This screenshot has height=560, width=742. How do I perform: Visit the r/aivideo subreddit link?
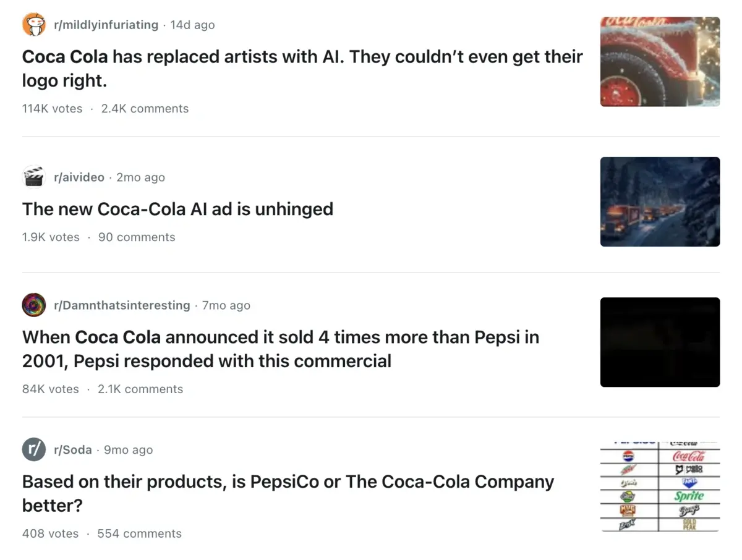tap(79, 177)
